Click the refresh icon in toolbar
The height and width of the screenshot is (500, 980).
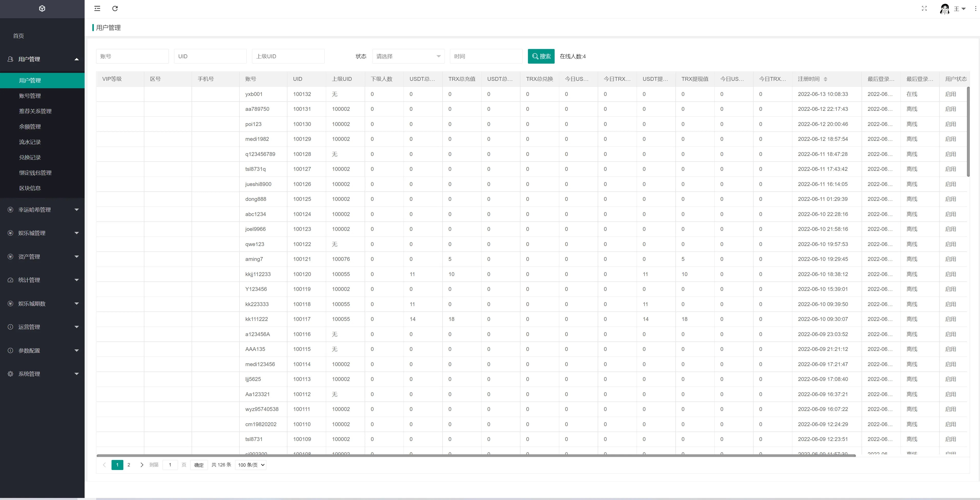115,8
